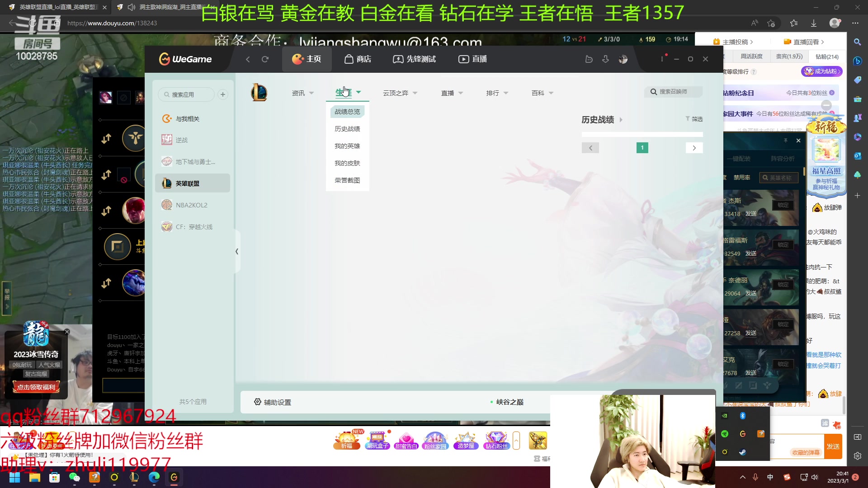Open 甜蜜告白 gift icon
The width and height of the screenshot is (868, 488).
(406, 440)
